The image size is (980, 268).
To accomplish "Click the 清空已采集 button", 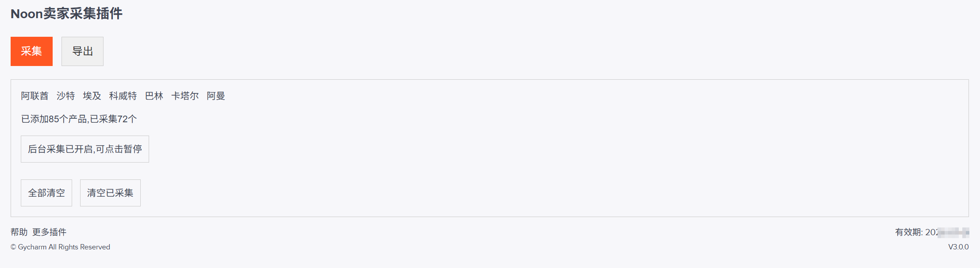I will pos(110,193).
